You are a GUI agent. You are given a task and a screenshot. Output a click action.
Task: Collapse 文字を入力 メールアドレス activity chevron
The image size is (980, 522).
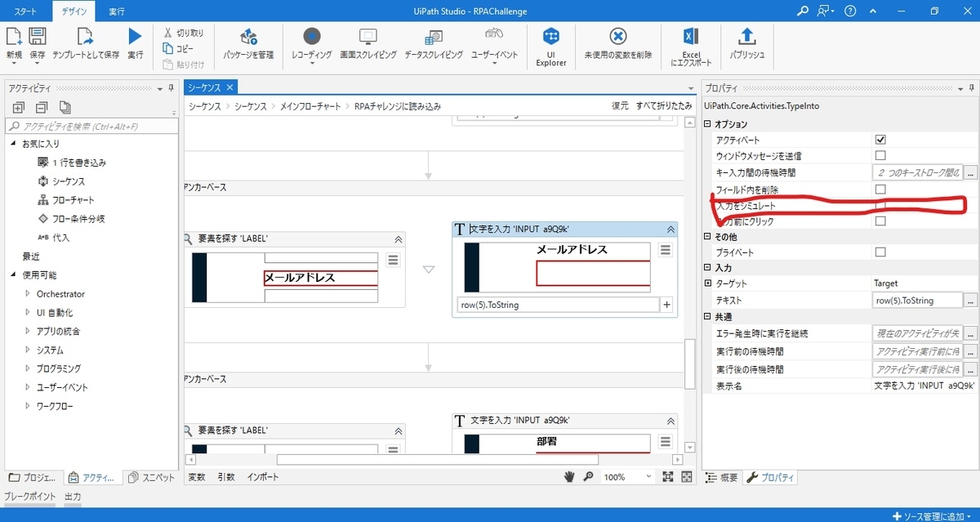coord(670,230)
